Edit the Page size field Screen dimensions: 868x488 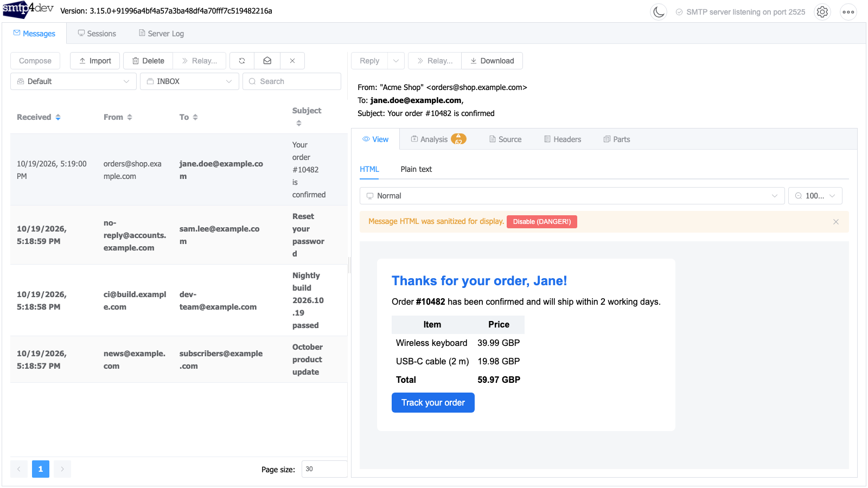click(x=324, y=469)
